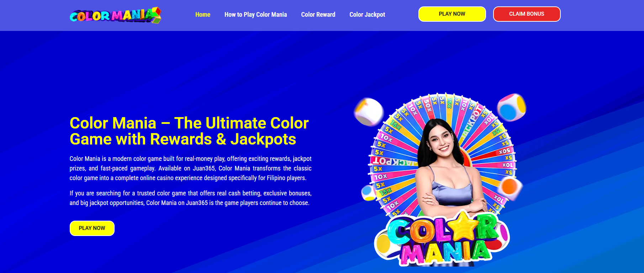The height and width of the screenshot is (273, 644).
Task: Click the paragraph mentioning Juan365 availability
Action: [x=191, y=168]
